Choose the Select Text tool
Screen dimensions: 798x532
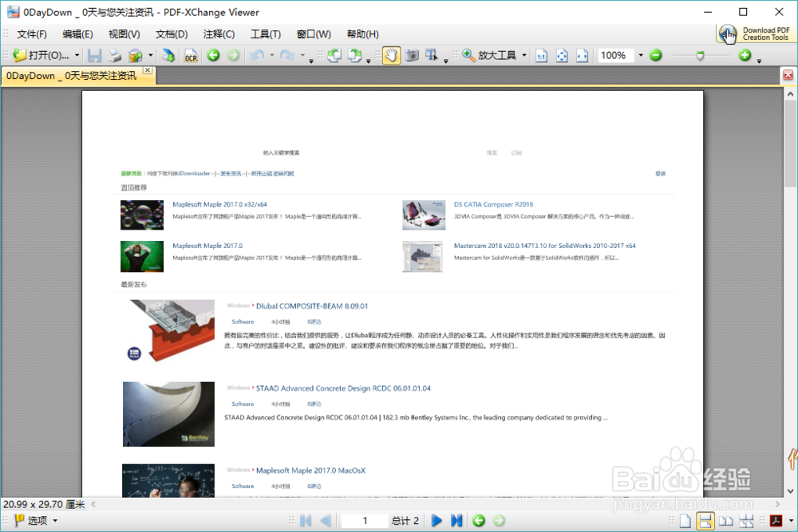click(432, 55)
